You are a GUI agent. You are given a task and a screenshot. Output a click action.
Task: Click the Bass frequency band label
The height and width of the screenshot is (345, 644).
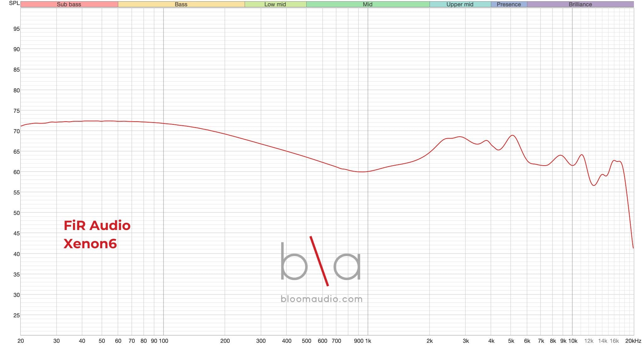[181, 4]
